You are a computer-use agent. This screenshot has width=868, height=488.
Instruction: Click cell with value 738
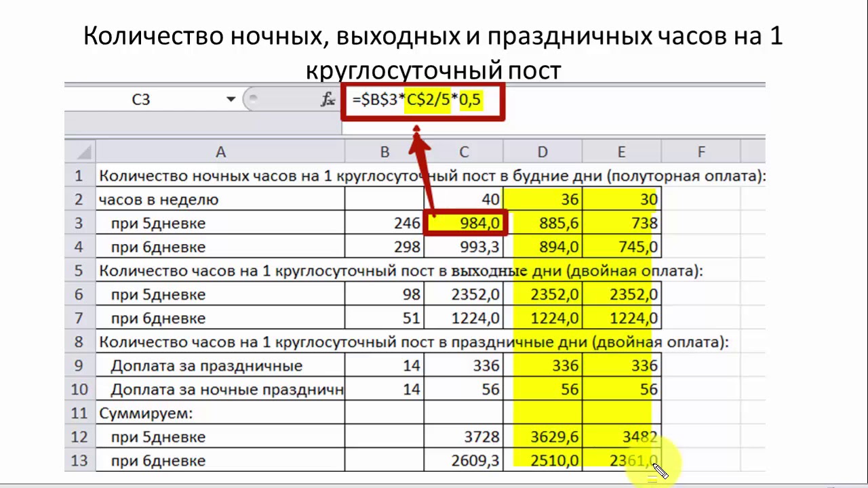(x=622, y=223)
